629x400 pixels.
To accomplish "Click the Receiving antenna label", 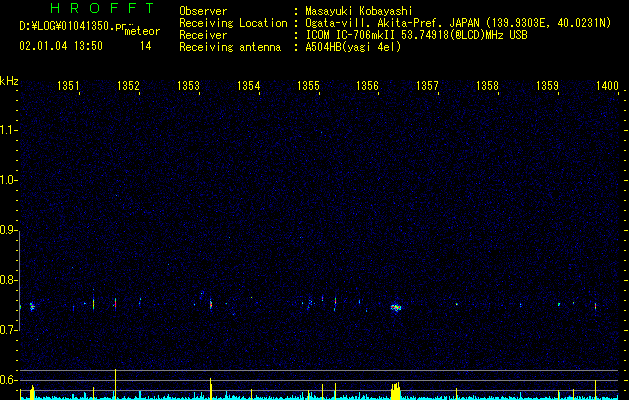I will [230, 47].
